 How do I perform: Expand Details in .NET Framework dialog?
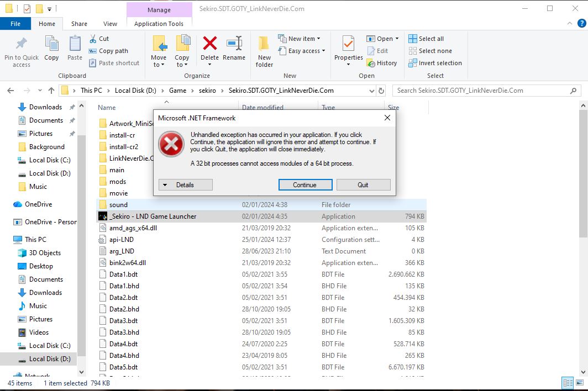click(185, 185)
